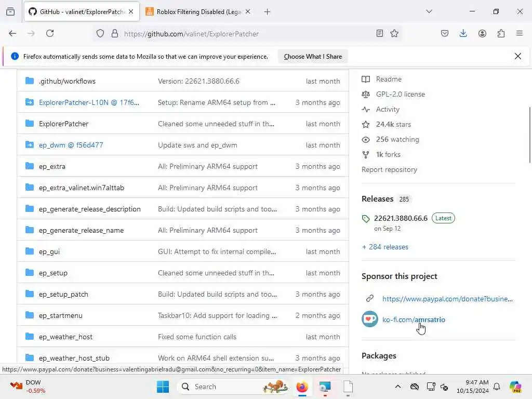Open ep_dwm submodule link
Image resolution: width=532 pixels, height=399 pixels.
(x=71, y=145)
